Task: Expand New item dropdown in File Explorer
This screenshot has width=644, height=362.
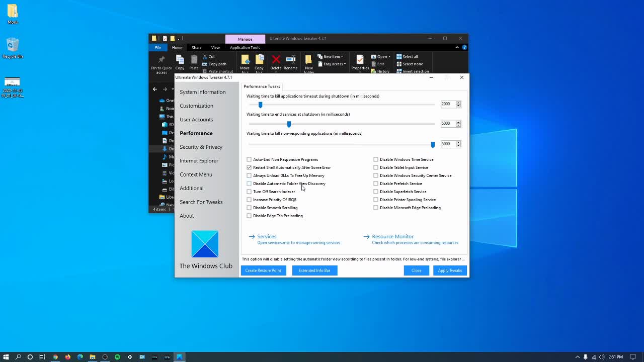Action: (330, 56)
